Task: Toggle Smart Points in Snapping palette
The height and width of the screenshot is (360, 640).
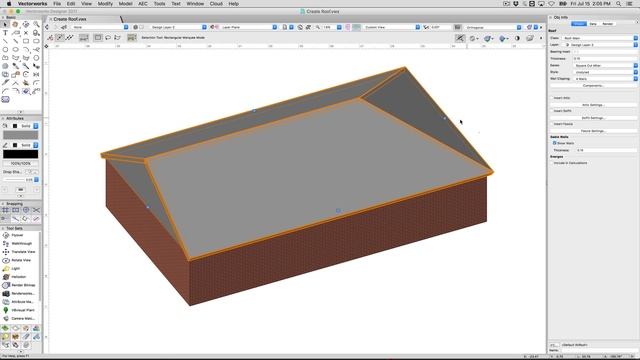Action: coord(5,219)
